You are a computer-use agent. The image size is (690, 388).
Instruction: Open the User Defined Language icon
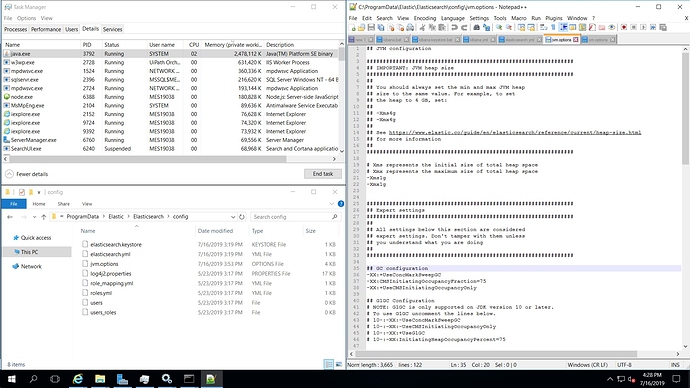573,27
